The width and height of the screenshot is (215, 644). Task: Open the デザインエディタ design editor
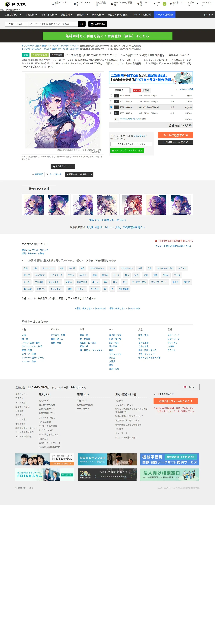pyautogui.click(x=82, y=4)
